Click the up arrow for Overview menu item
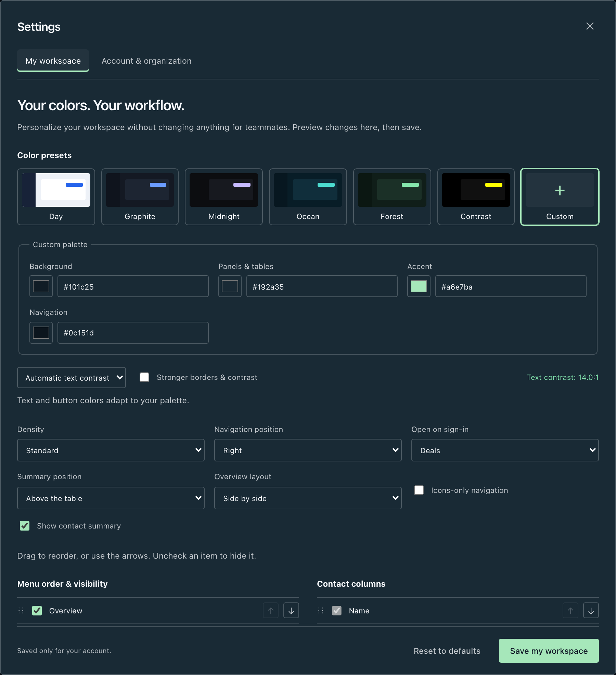 270,610
